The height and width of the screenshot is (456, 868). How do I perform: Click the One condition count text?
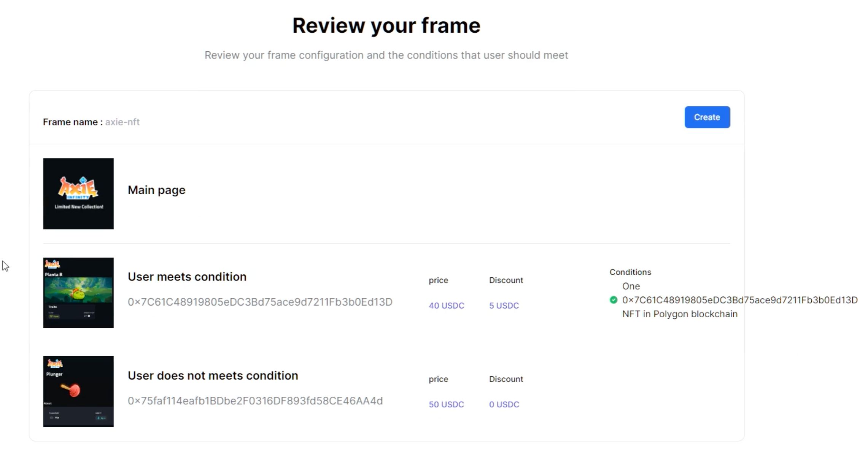[631, 286]
